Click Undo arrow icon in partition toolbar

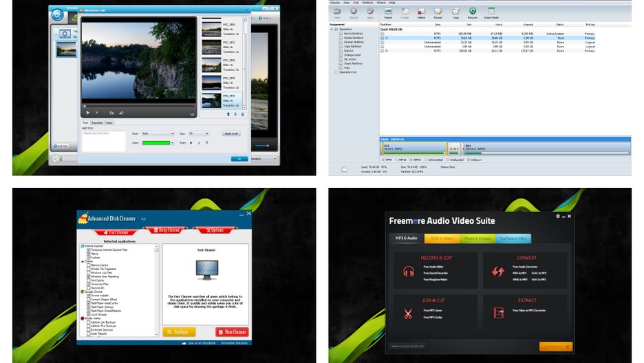(x=336, y=12)
